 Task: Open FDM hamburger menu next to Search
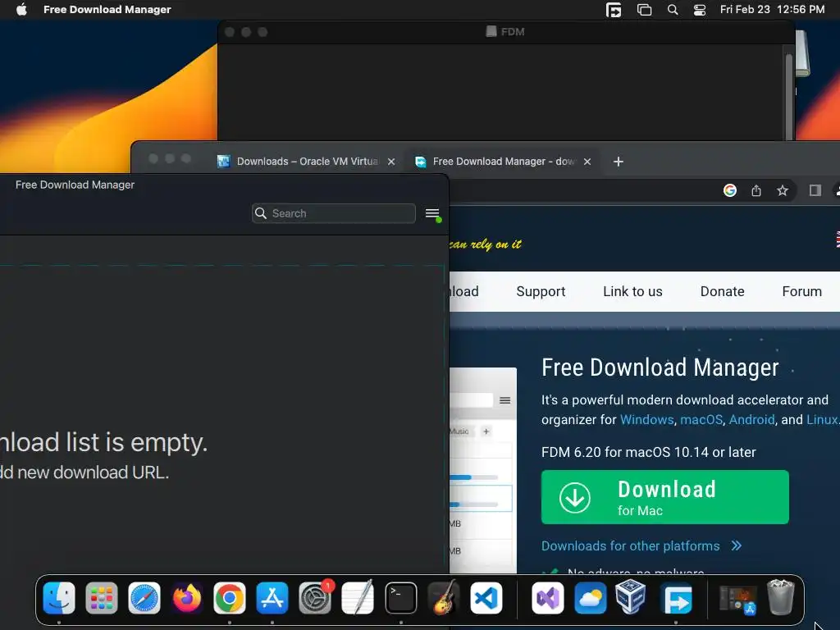(432, 214)
